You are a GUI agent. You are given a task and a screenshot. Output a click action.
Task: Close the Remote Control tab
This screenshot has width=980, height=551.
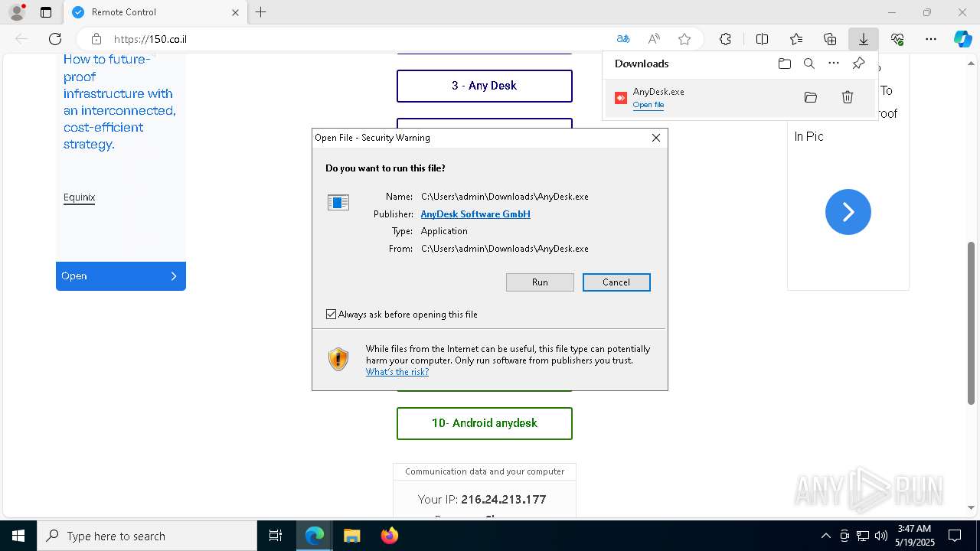coord(235,12)
